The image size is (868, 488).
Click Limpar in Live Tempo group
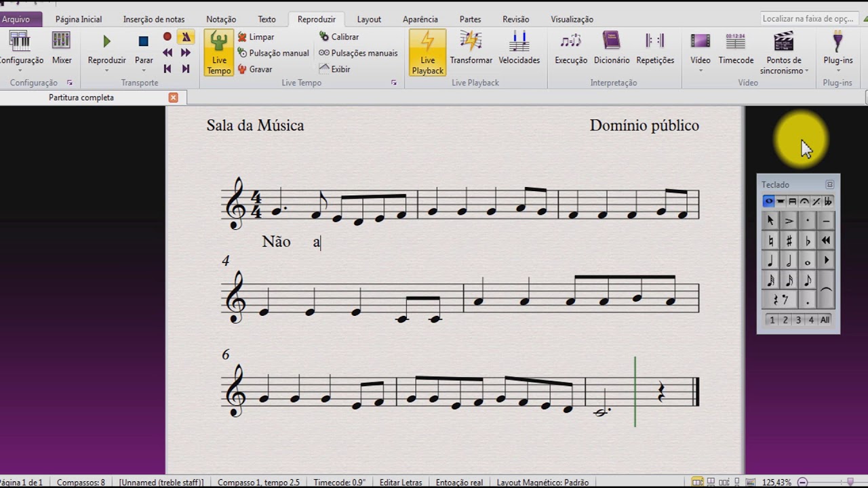click(256, 37)
